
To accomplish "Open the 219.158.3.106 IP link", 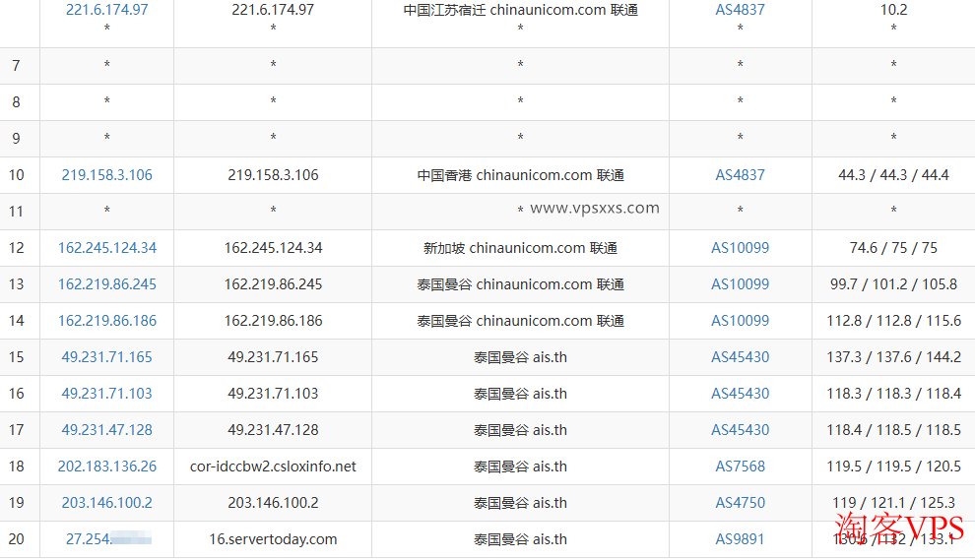I will (x=106, y=175).
